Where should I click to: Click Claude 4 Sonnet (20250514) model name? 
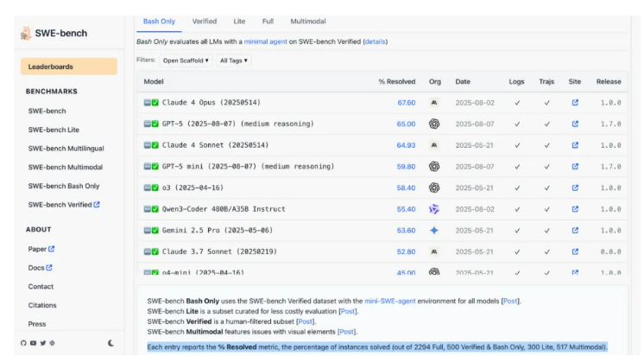215,145
